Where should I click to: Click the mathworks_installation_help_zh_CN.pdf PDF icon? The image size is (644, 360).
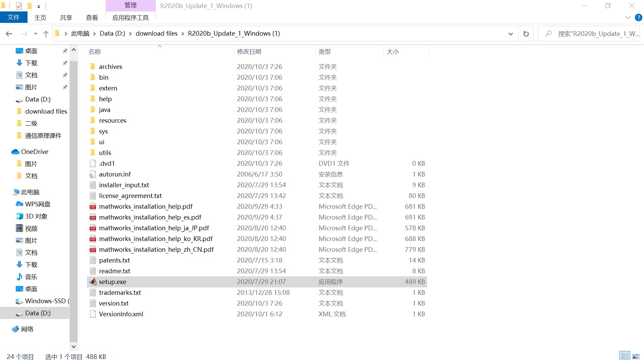click(x=93, y=249)
